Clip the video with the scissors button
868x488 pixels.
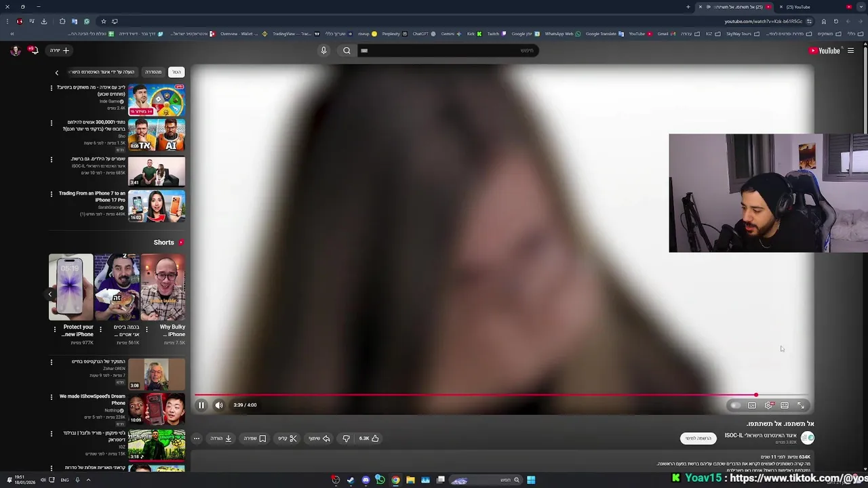[288, 439]
